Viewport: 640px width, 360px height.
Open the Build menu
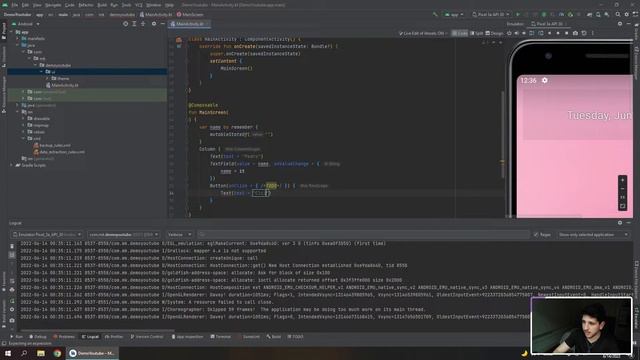click(x=102, y=5)
